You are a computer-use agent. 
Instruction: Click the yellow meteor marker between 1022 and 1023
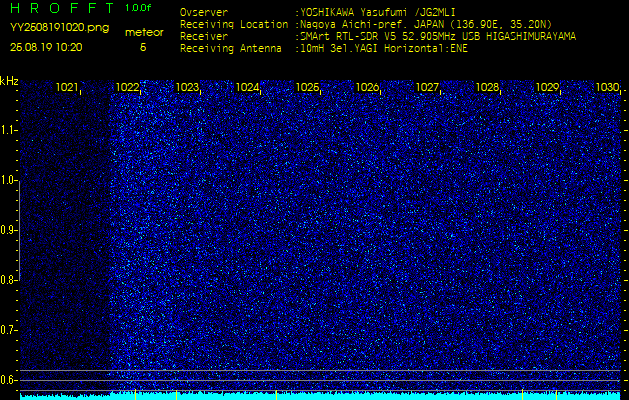coord(177,394)
